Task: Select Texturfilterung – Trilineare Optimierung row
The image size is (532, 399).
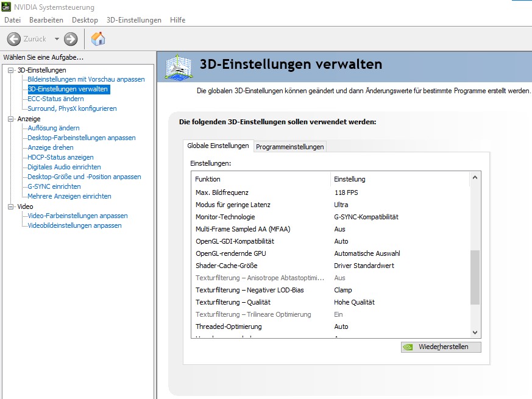Action: click(331, 315)
